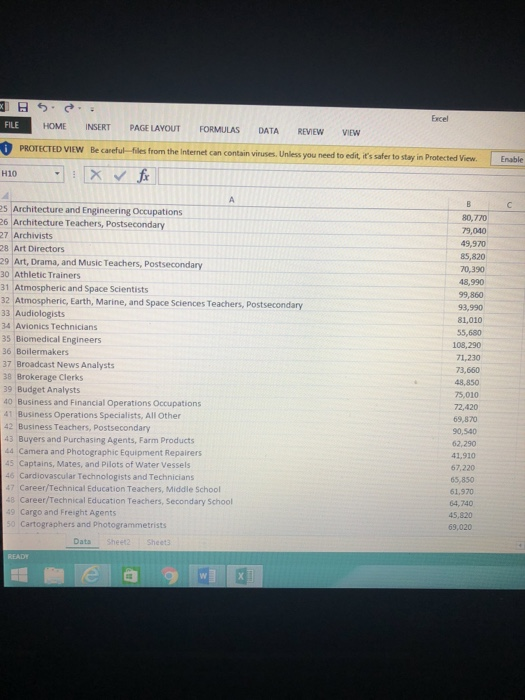The height and width of the screenshot is (700, 525).
Task: Select column A header
Action: pos(231,200)
